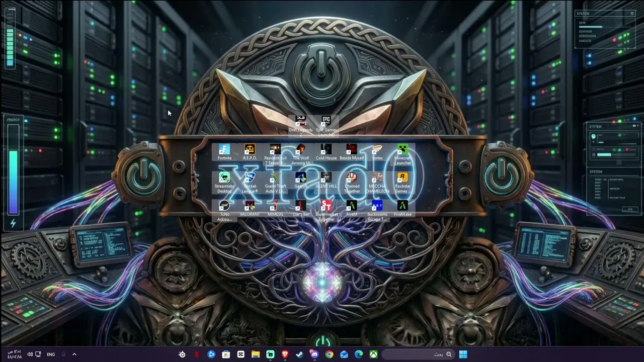The image size is (644, 362).
Task: Select the GearUP desktop icon
Action: (x=301, y=180)
